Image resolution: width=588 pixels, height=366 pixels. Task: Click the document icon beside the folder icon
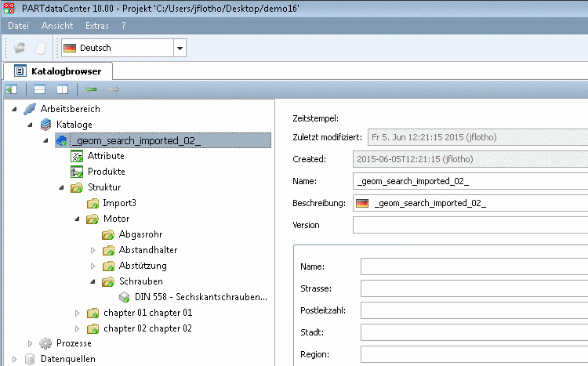pyautogui.click(x=41, y=48)
